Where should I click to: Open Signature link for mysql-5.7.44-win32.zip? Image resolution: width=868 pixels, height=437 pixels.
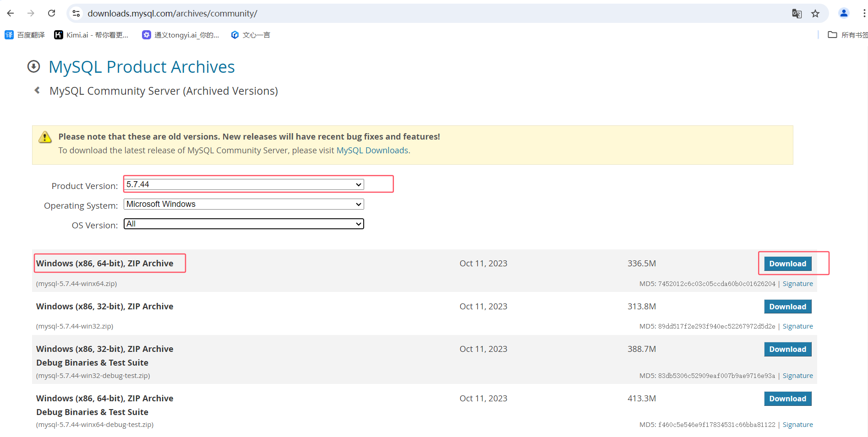[x=797, y=326]
